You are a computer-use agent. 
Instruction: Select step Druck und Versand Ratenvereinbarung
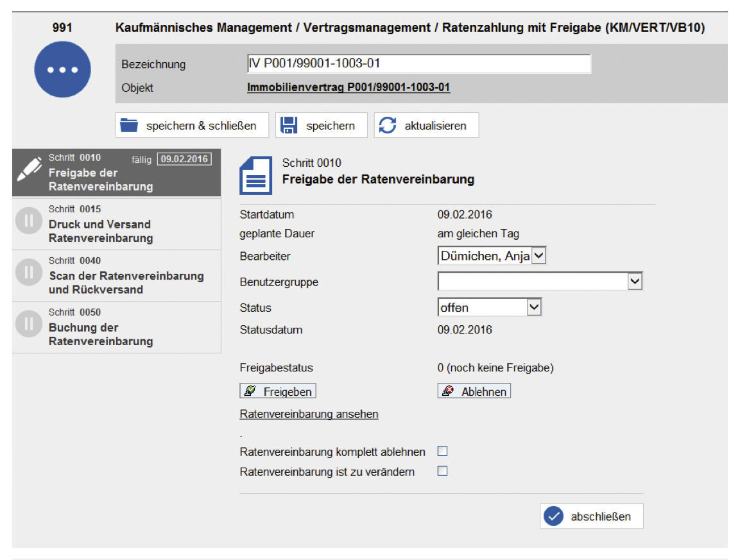click(99, 231)
